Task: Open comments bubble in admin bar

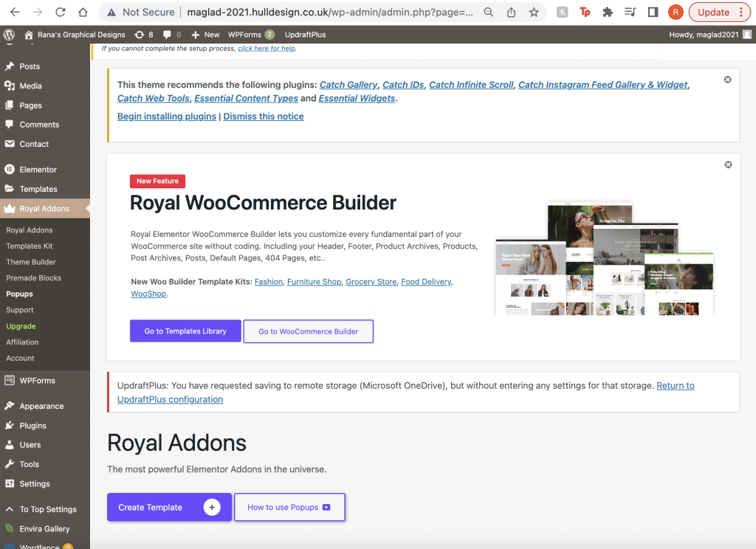Action: (x=172, y=35)
